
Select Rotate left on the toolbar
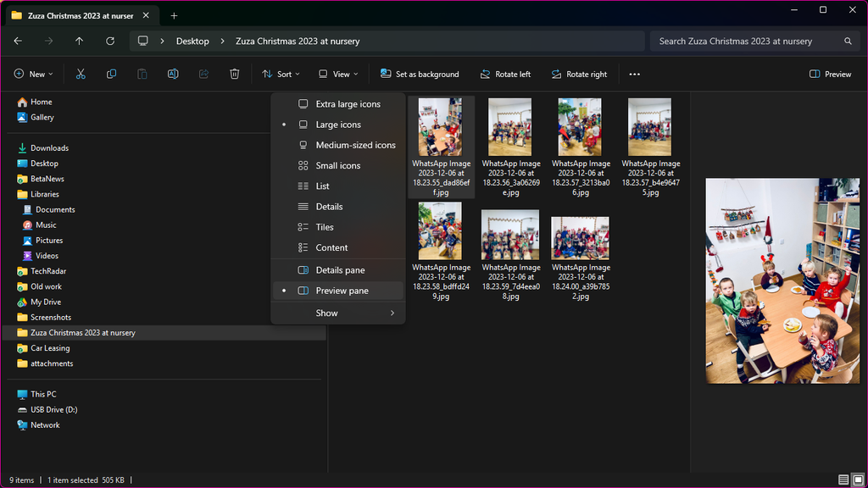(x=505, y=74)
